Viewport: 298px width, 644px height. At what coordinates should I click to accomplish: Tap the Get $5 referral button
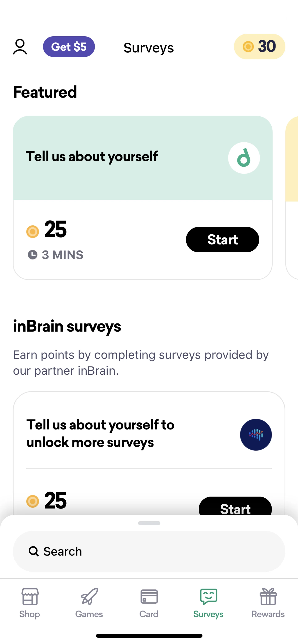pyautogui.click(x=69, y=47)
